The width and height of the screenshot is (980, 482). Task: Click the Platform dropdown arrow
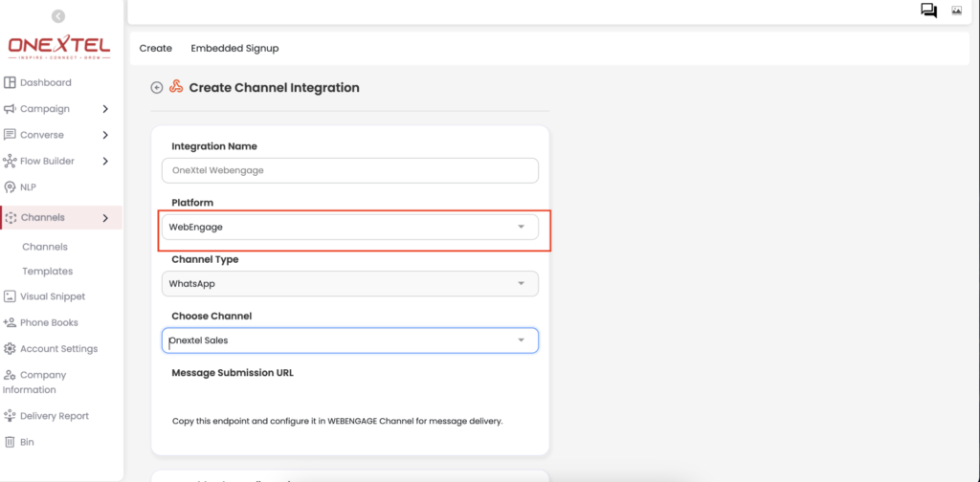coord(522,228)
